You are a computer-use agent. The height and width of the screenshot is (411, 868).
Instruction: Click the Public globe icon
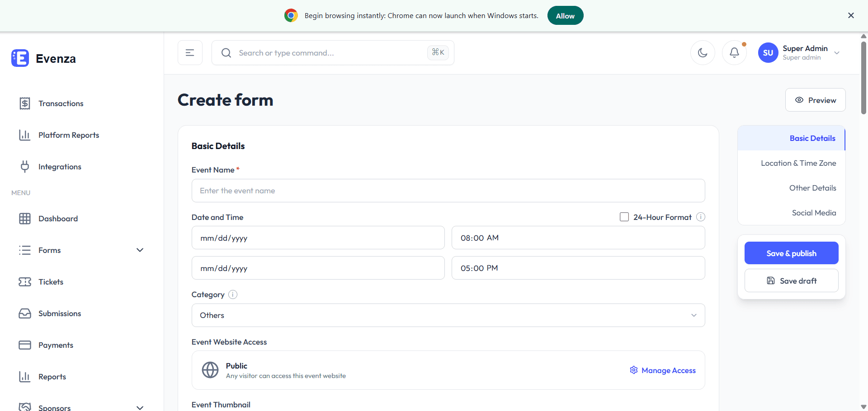tap(210, 370)
